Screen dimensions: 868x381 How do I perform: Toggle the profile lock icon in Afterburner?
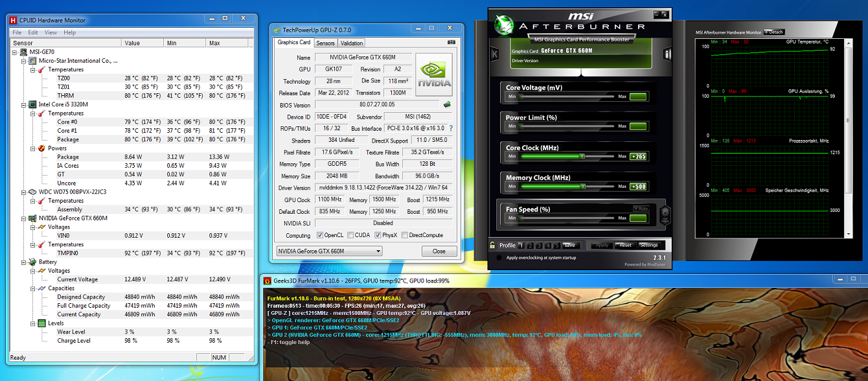click(x=494, y=246)
